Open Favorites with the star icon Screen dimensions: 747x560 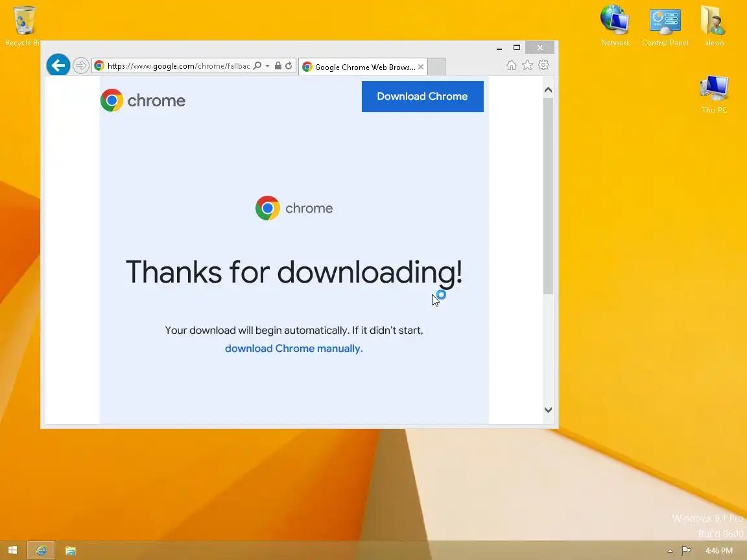[x=527, y=65]
